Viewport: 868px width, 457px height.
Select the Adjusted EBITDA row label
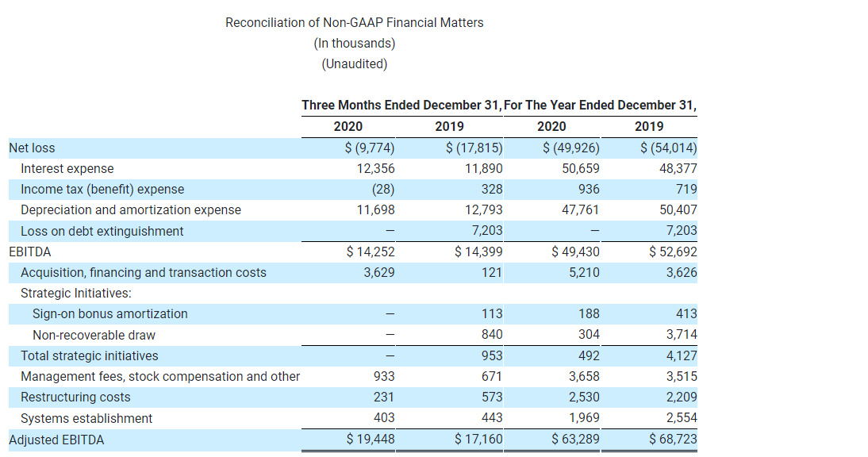tap(56, 439)
